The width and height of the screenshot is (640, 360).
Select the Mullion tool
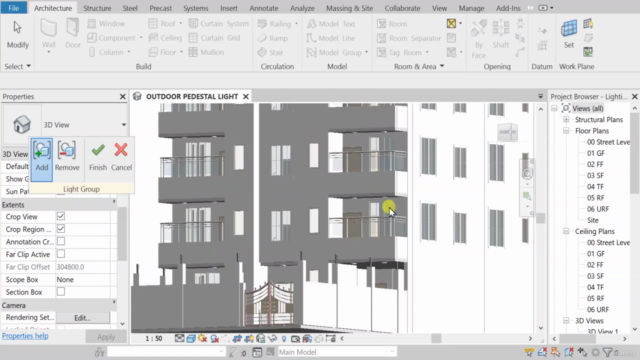[x=206, y=52]
